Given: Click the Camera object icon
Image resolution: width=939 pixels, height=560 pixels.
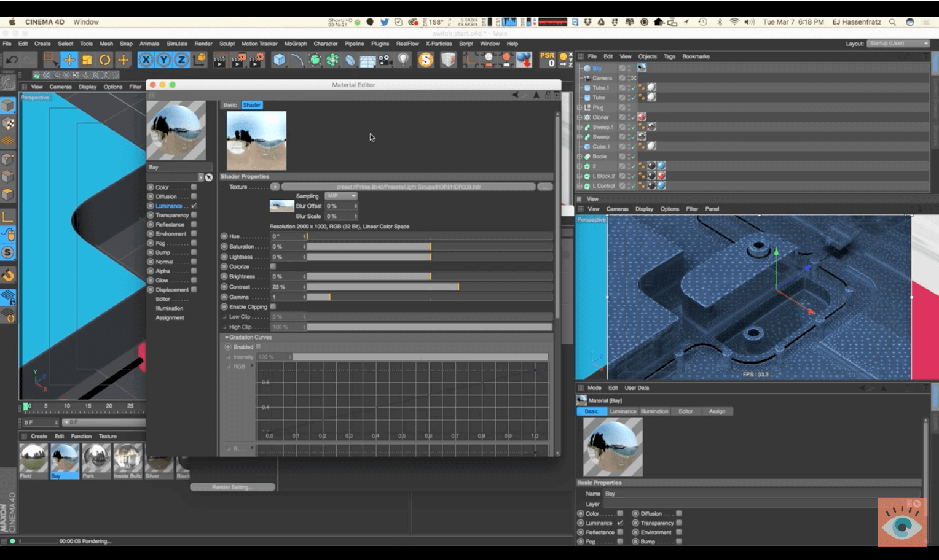Looking at the screenshot, I should click(385, 60).
